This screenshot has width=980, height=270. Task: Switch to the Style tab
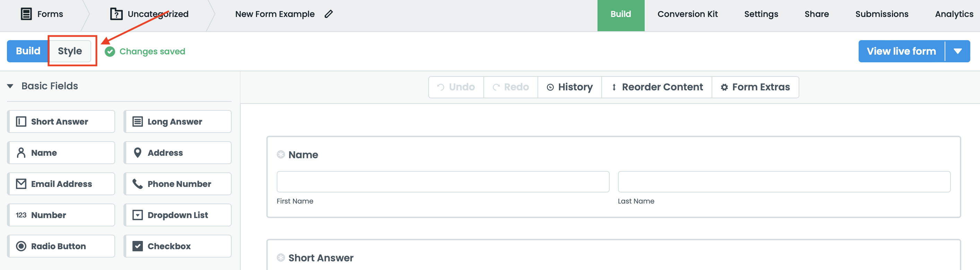tap(70, 51)
